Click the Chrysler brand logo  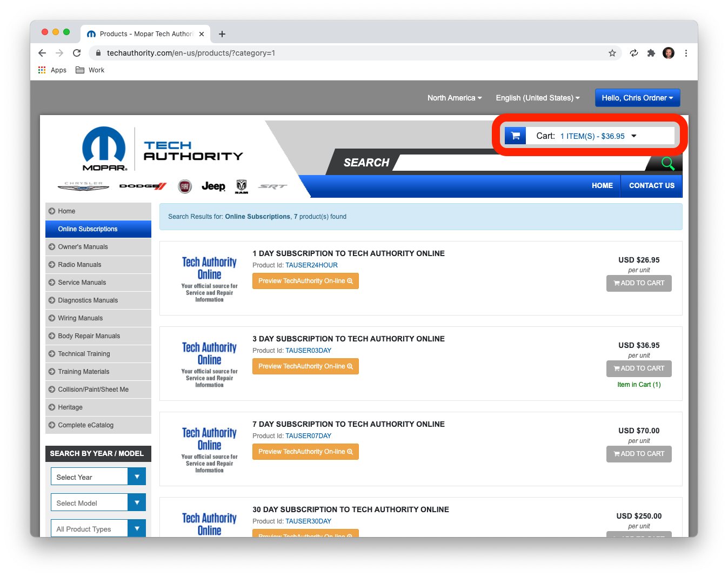coord(84,186)
